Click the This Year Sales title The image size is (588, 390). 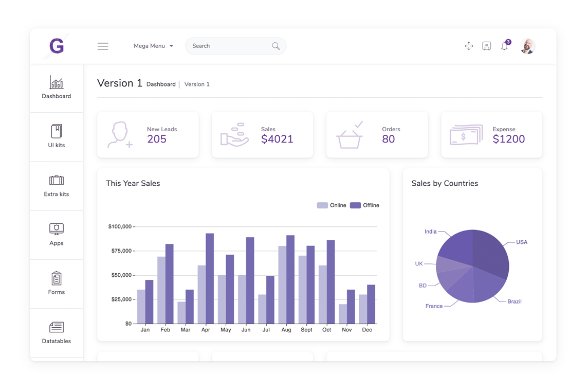(133, 183)
